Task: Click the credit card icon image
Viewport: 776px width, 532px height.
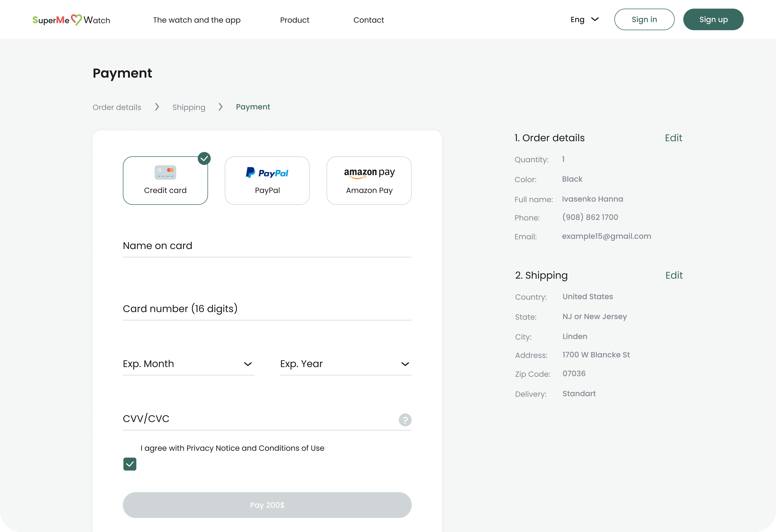Action: point(165,172)
